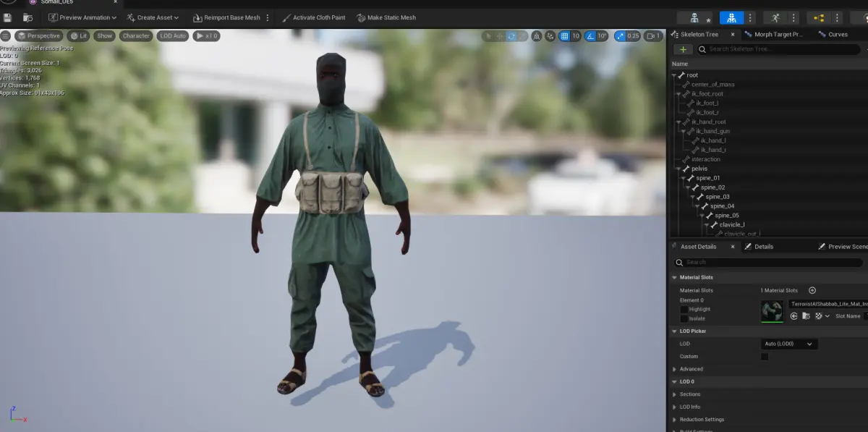
Task: Open the viewport hamburger options menu
Action: tap(6, 35)
